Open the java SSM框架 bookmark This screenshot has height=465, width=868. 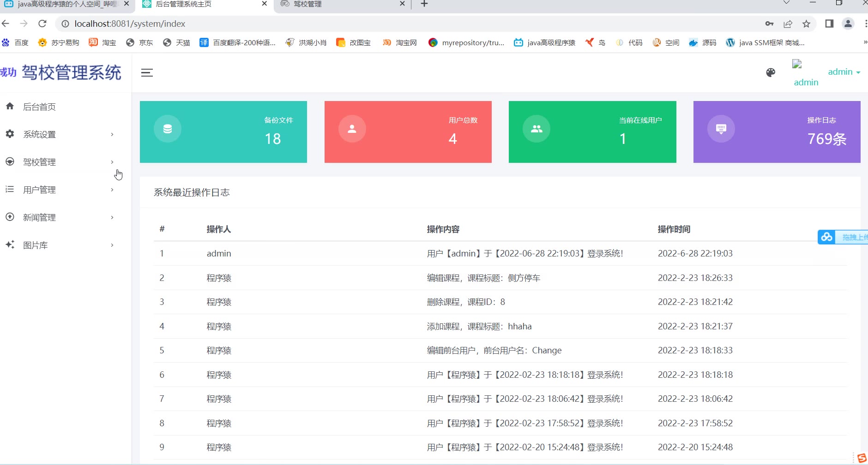tap(765, 42)
